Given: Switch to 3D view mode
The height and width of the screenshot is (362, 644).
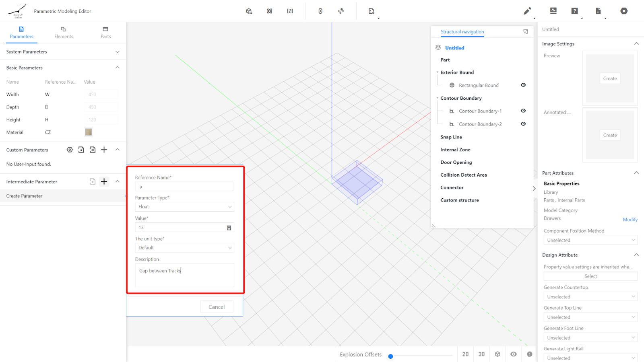Looking at the screenshot, I should pyautogui.click(x=481, y=354).
